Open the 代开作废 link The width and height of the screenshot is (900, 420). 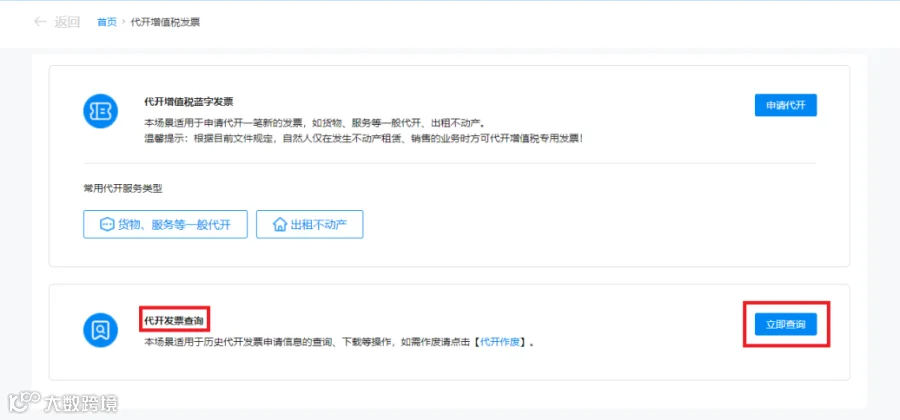(499, 343)
